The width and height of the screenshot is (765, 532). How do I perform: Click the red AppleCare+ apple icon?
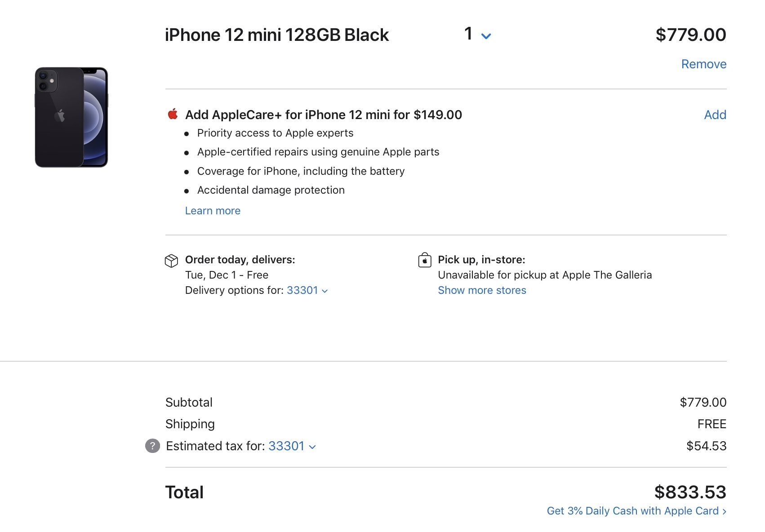coord(173,114)
